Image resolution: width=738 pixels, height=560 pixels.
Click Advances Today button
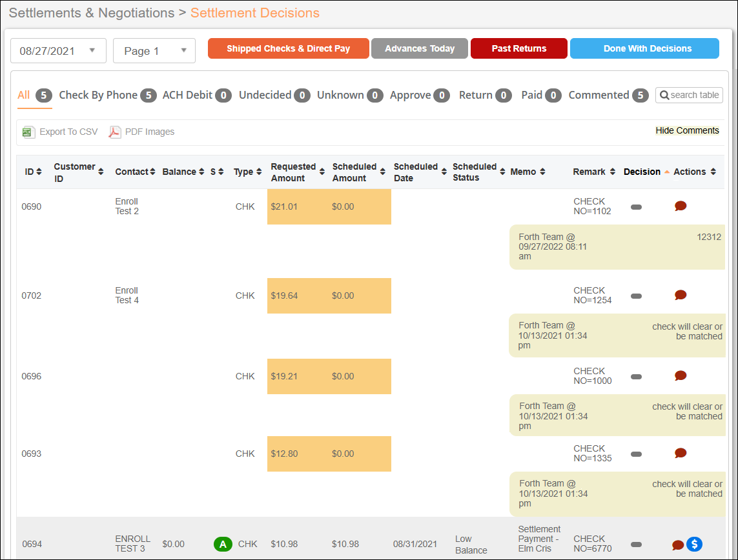pyautogui.click(x=420, y=48)
